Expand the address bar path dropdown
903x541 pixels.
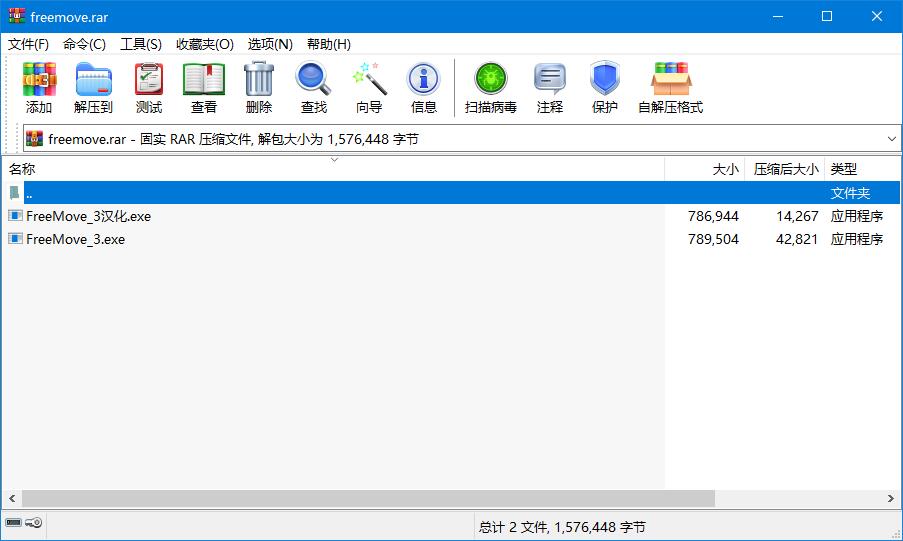[891, 139]
